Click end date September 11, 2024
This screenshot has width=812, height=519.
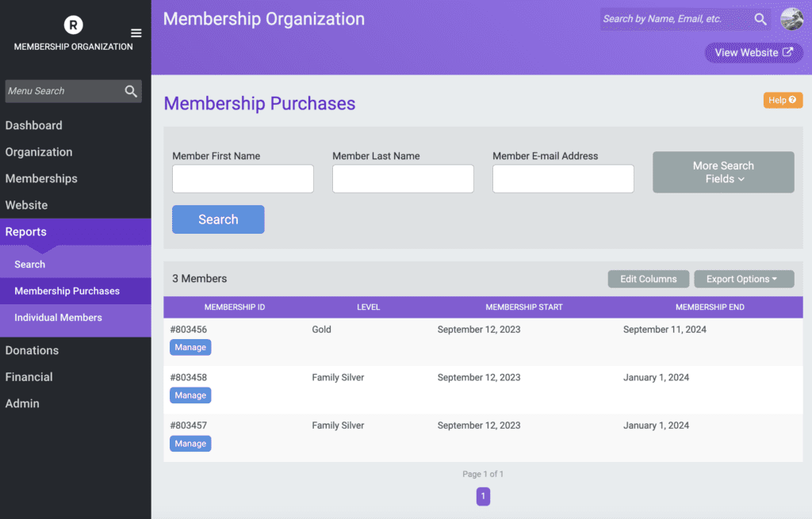point(665,330)
